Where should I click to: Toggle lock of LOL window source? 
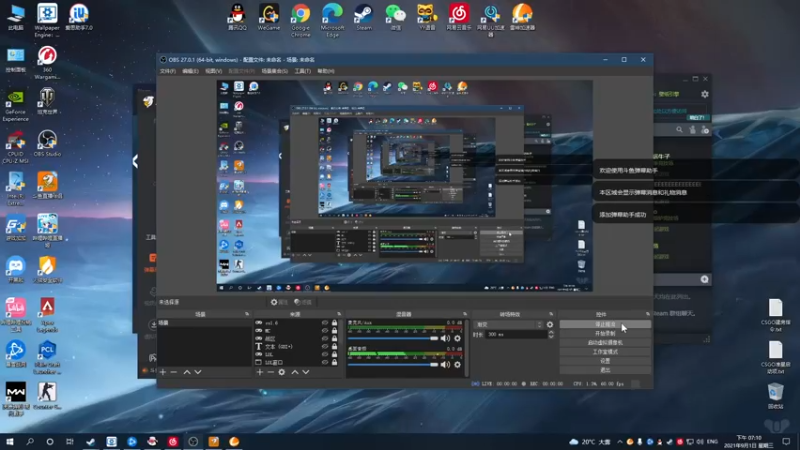[x=335, y=362]
